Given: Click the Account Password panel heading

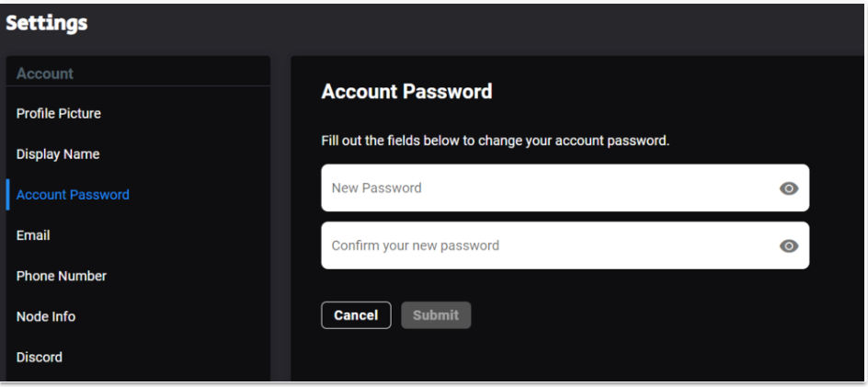Looking at the screenshot, I should [x=406, y=91].
